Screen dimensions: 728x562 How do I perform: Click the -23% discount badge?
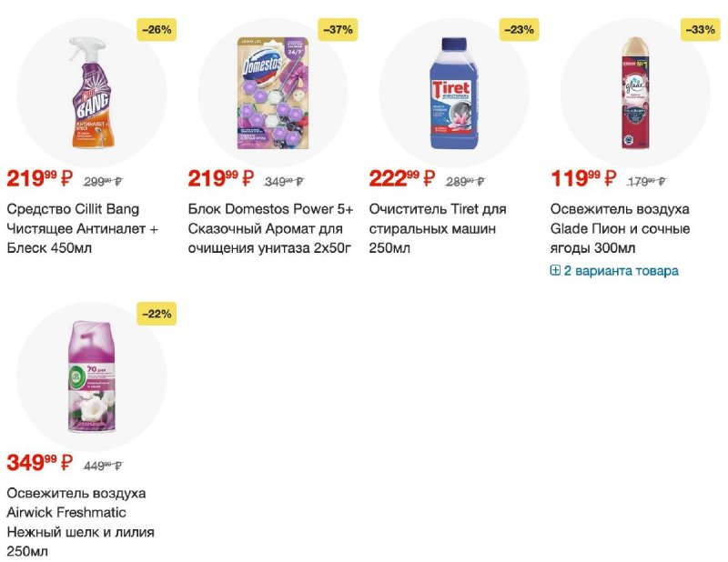pos(519,30)
